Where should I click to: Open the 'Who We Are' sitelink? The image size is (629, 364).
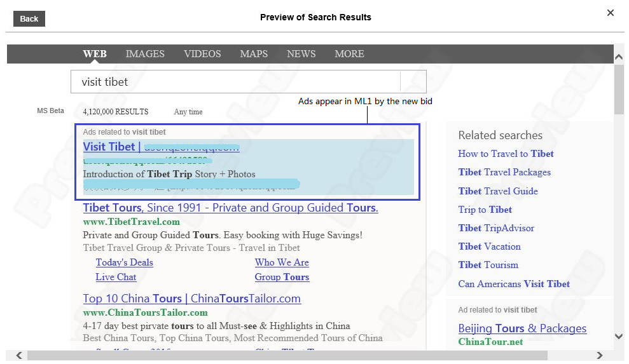pyautogui.click(x=282, y=262)
